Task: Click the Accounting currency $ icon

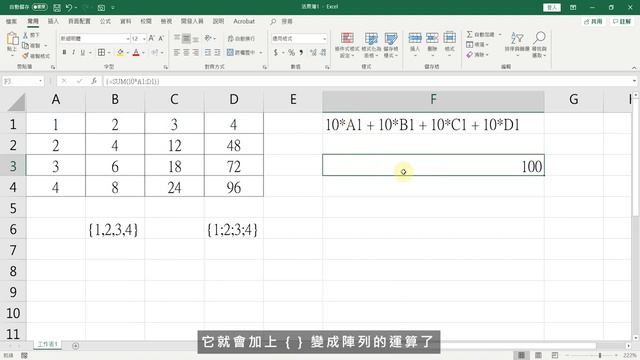Action: pyautogui.click(x=276, y=52)
